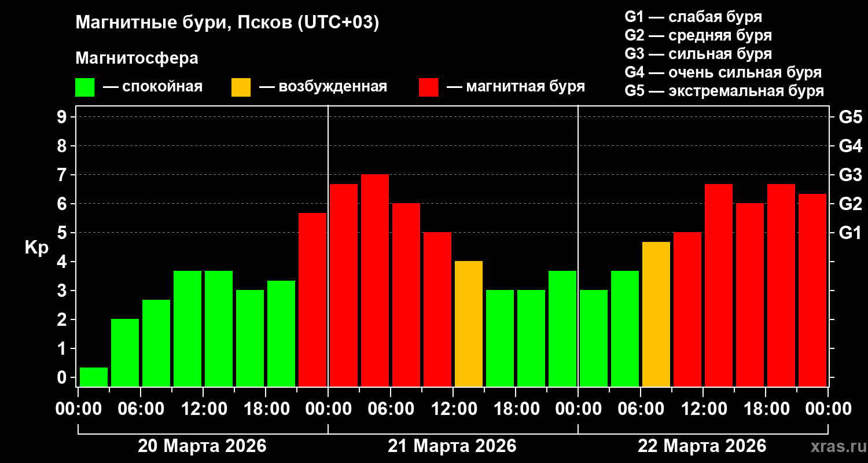Image resolution: width=868 pixels, height=463 pixels.
Task: Click the '06:00' time label for 20 Марта
Action: pyautogui.click(x=141, y=409)
